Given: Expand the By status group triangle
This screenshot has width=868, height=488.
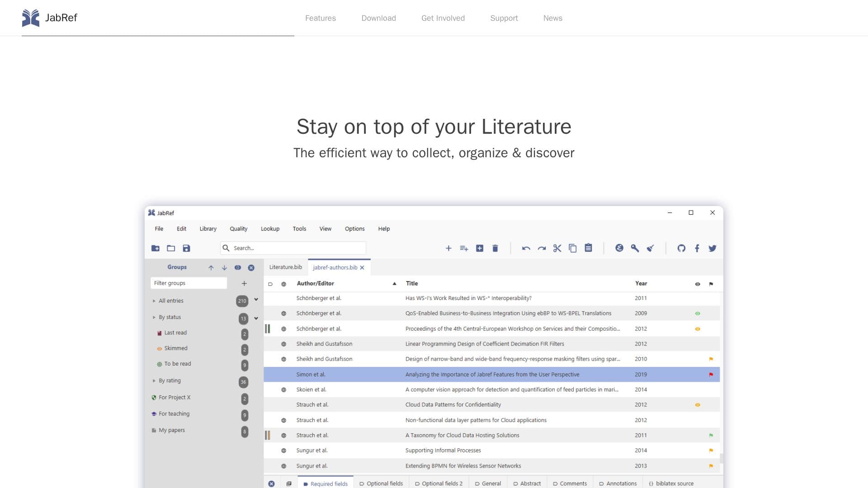Looking at the screenshot, I should (x=154, y=317).
